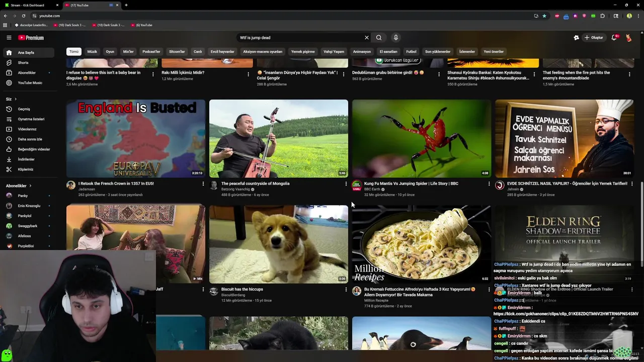Screen dimensions: 644x362
Task: Open Swaggybark subscription channel
Action: (28, 226)
